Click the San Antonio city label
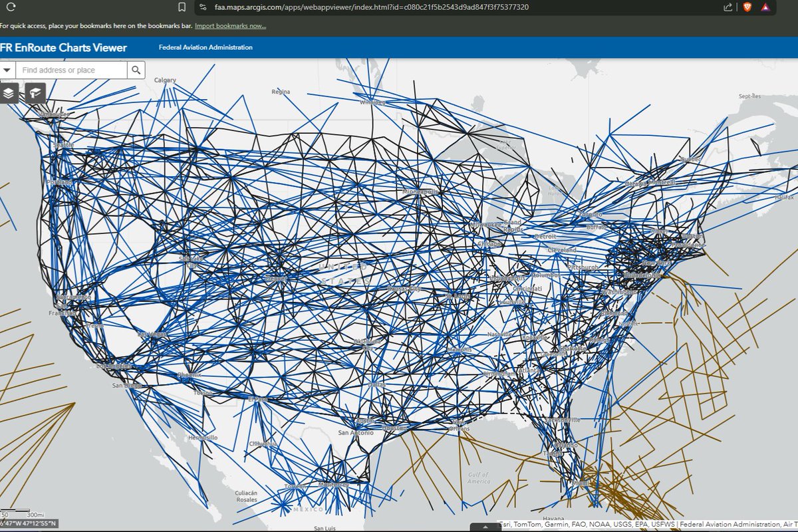 [x=356, y=433]
